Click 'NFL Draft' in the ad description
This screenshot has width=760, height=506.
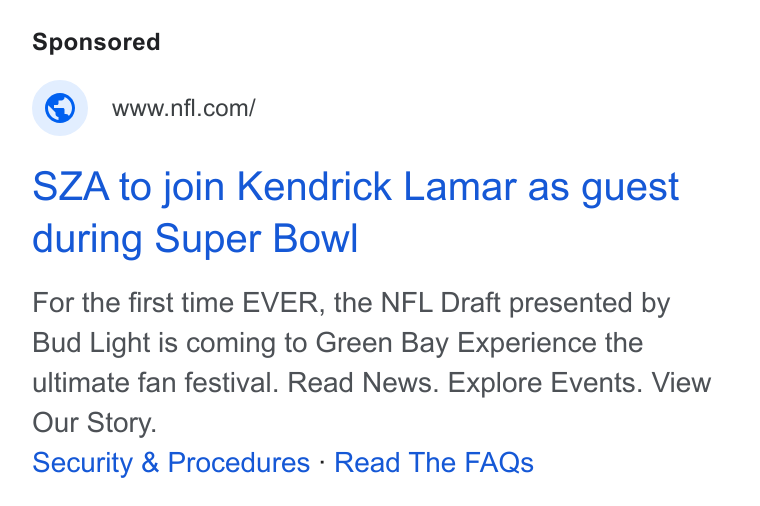[x=441, y=303]
